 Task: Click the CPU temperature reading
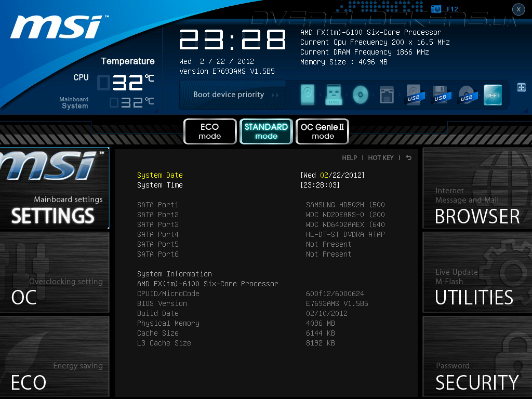click(x=126, y=83)
